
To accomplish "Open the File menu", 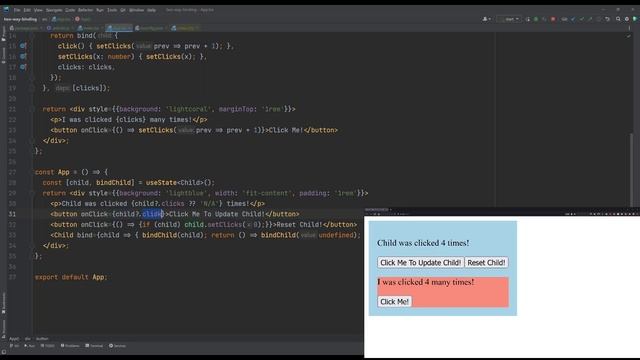I will pyautogui.click(x=17, y=10).
